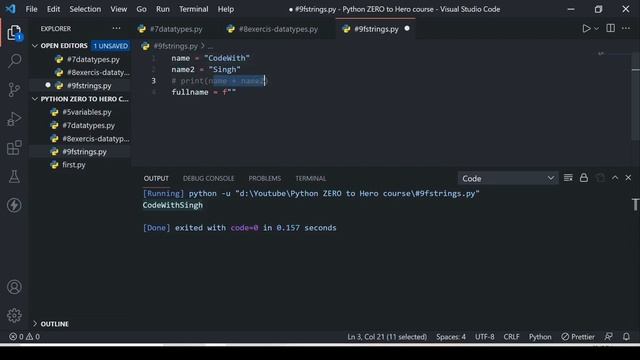Open the Manage gear settings icon
The image size is (640, 360).
point(14,315)
